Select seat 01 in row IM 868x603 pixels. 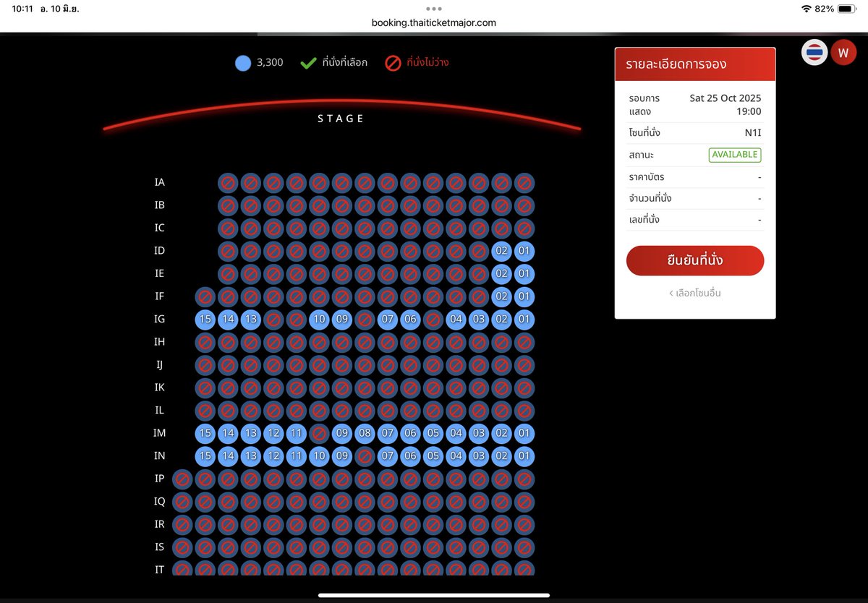pos(524,433)
